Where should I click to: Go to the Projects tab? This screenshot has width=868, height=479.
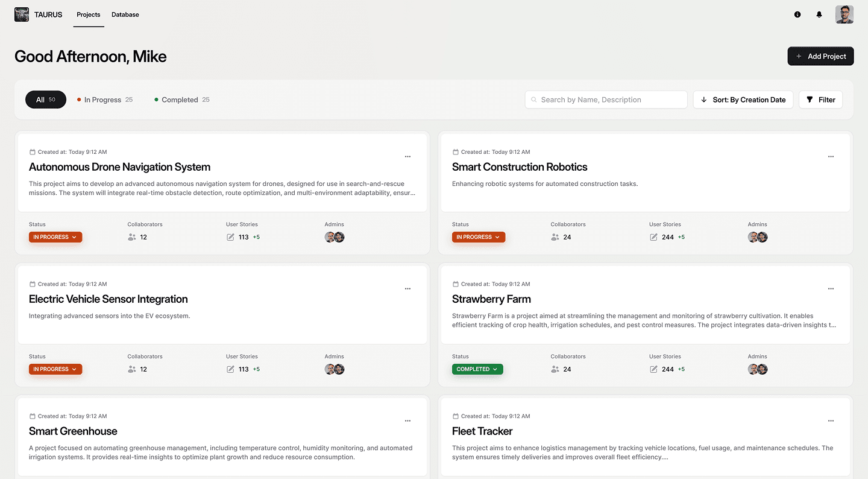click(89, 14)
